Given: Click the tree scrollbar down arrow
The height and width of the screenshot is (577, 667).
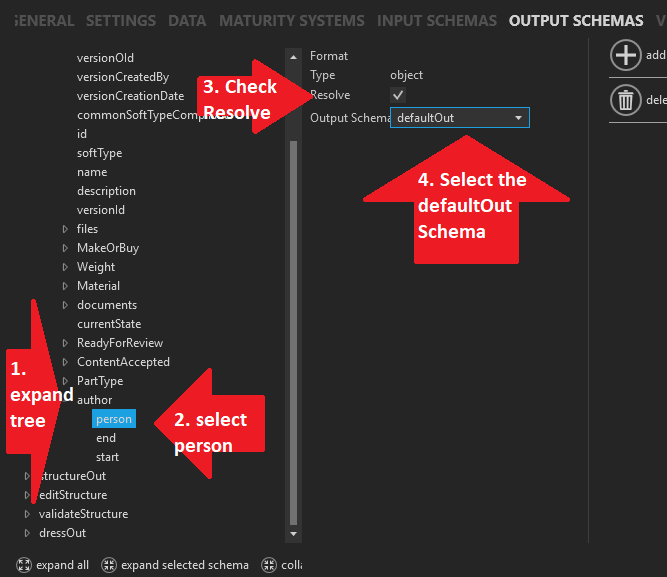Looking at the screenshot, I should 294,534.
